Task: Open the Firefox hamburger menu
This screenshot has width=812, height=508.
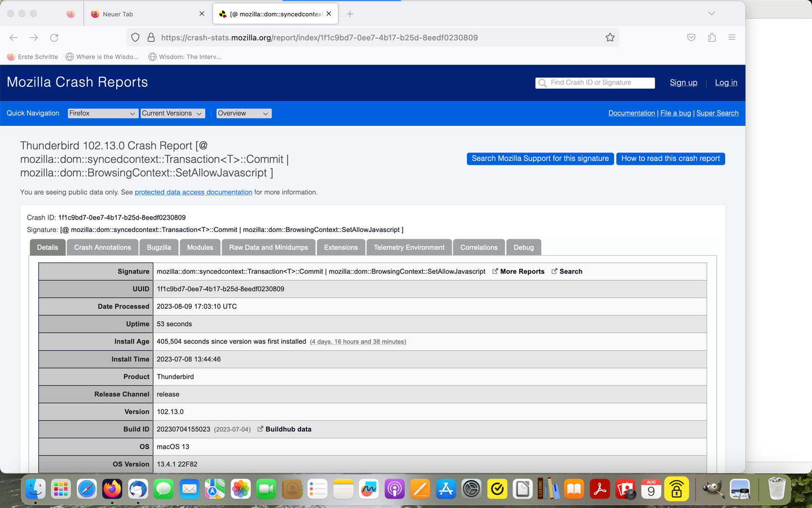Action: pos(731,37)
